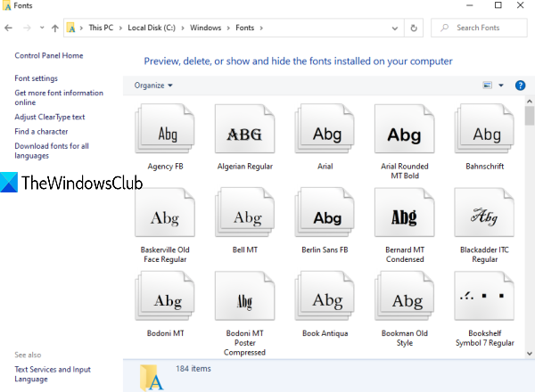Image resolution: width=535 pixels, height=392 pixels.
Task: Select the Bahnschrift font icon
Action: pyautogui.click(x=484, y=128)
